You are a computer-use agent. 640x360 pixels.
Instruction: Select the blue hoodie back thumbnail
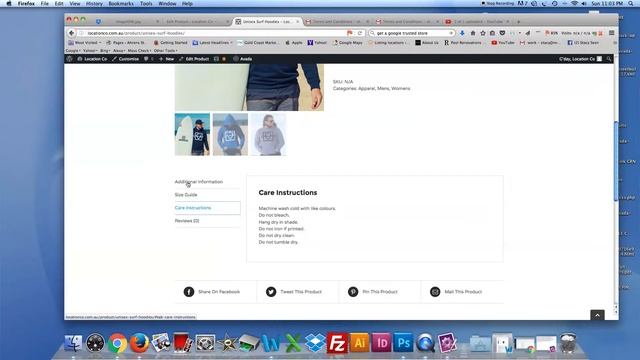point(230,134)
